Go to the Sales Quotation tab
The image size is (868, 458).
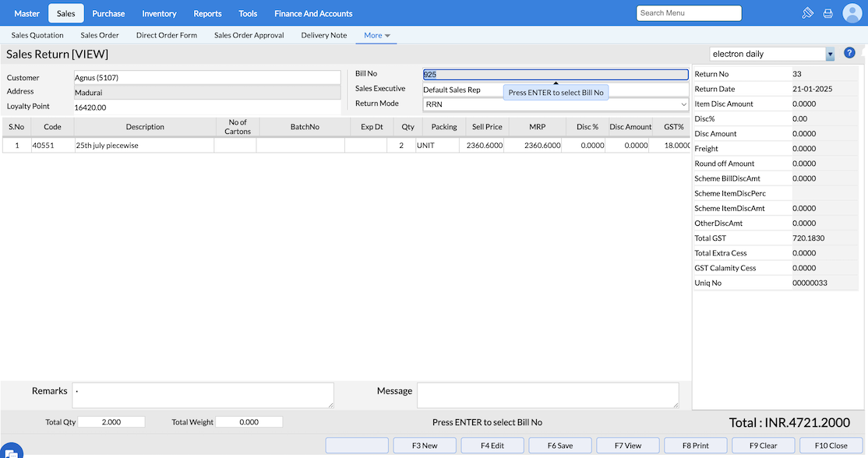coord(37,35)
